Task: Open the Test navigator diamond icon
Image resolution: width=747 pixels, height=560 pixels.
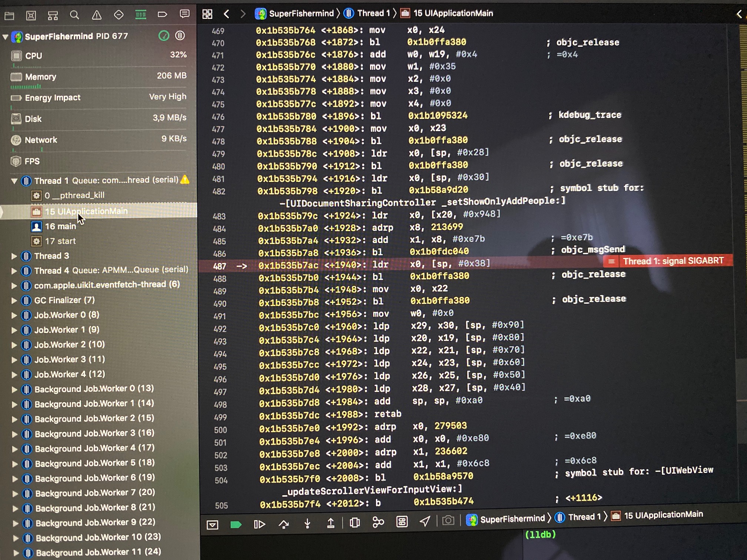Action: click(x=119, y=15)
